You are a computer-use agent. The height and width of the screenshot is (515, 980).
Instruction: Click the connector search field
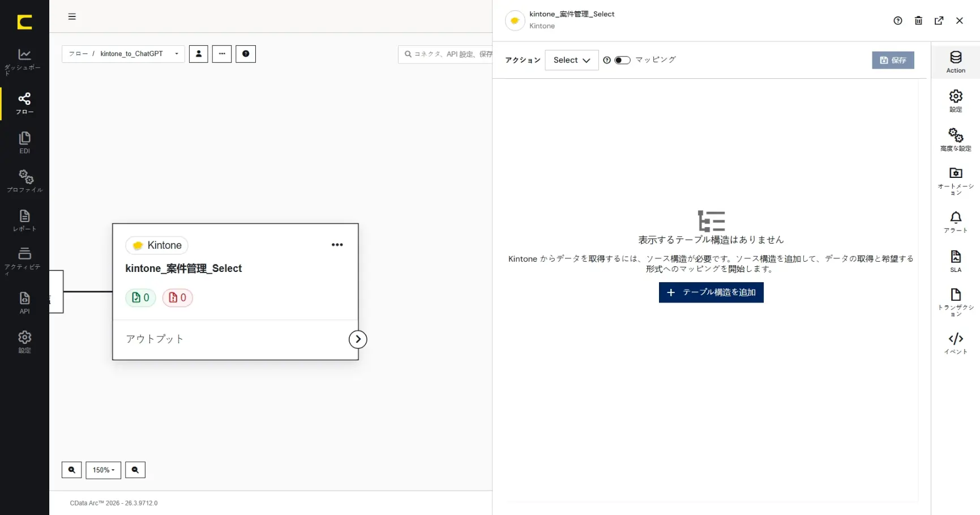446,54
